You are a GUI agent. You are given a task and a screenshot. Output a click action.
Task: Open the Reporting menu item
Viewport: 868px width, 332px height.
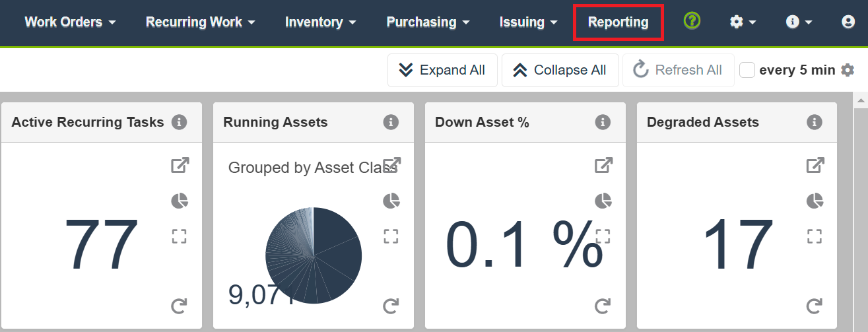coord(618,22)
